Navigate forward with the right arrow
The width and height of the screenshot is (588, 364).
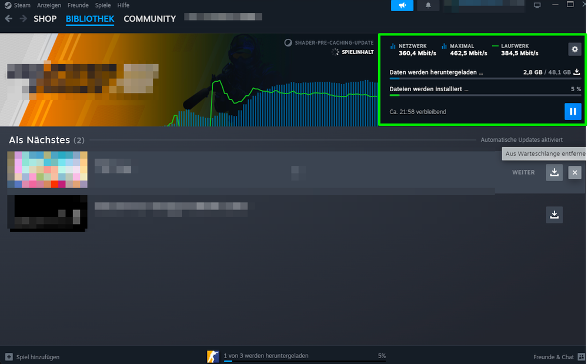(23, 19)
